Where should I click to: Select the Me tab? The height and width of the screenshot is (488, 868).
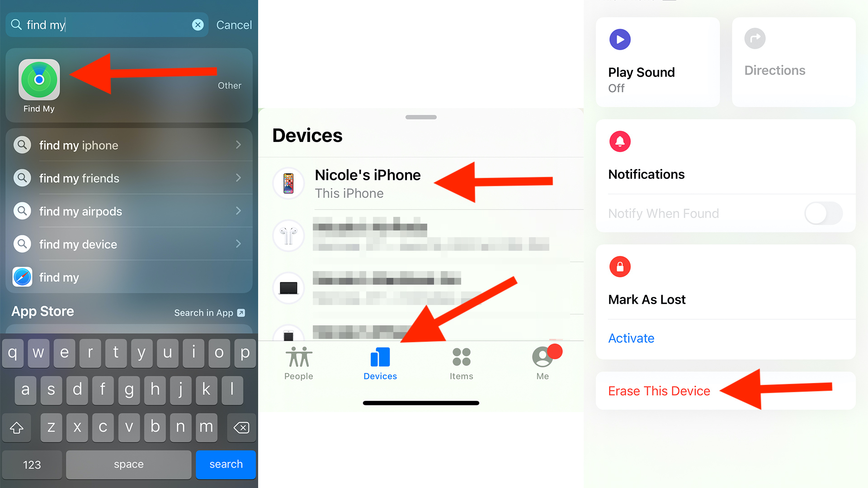(543, 363)
